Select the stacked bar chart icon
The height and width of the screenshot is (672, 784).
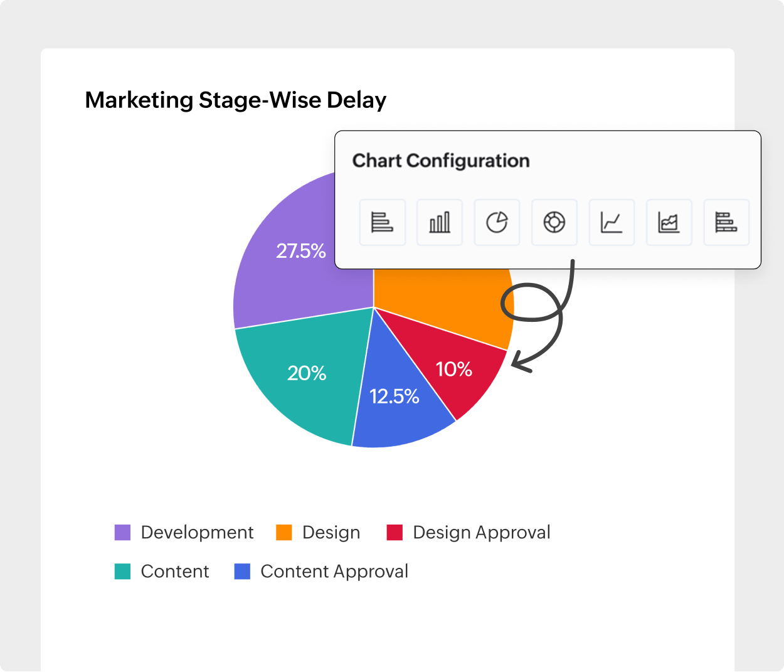pos(726,222)
